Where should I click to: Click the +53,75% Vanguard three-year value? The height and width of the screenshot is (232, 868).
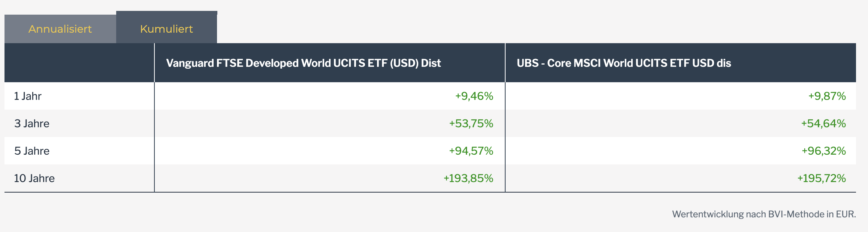coord(471,124)
